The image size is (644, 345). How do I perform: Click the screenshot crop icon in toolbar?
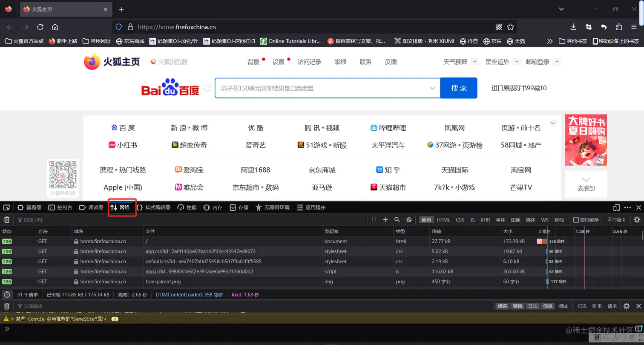[x=589, y=27]
